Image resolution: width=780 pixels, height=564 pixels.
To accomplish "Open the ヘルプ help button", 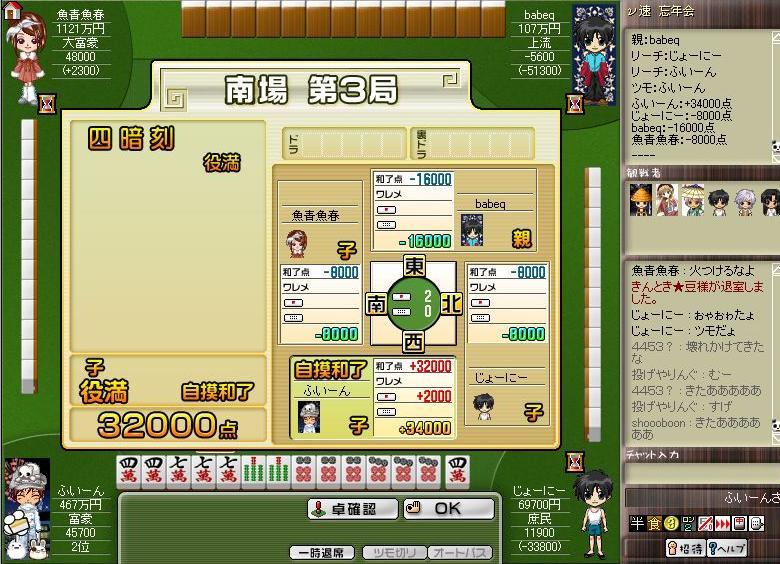I will pos(727,548).
